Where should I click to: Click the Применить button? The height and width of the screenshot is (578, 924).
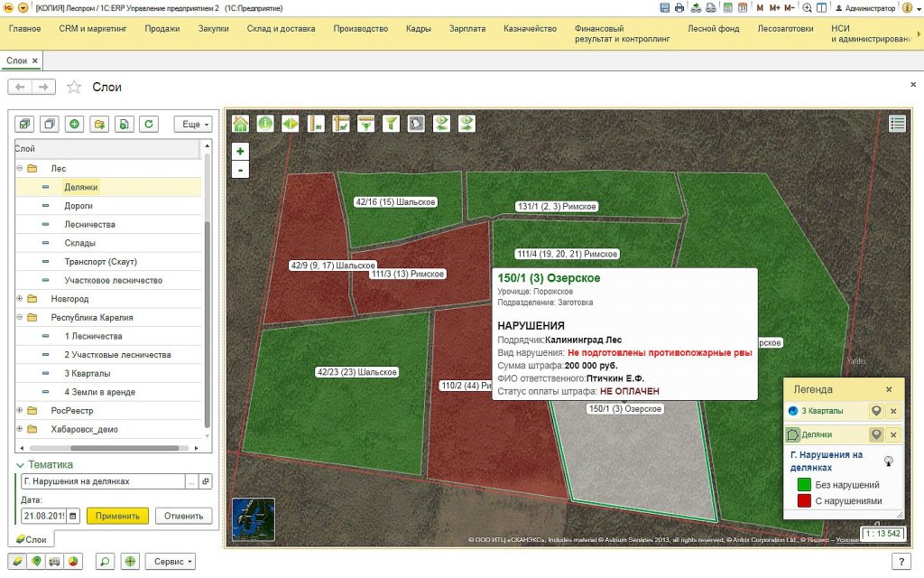coord(117,516)
